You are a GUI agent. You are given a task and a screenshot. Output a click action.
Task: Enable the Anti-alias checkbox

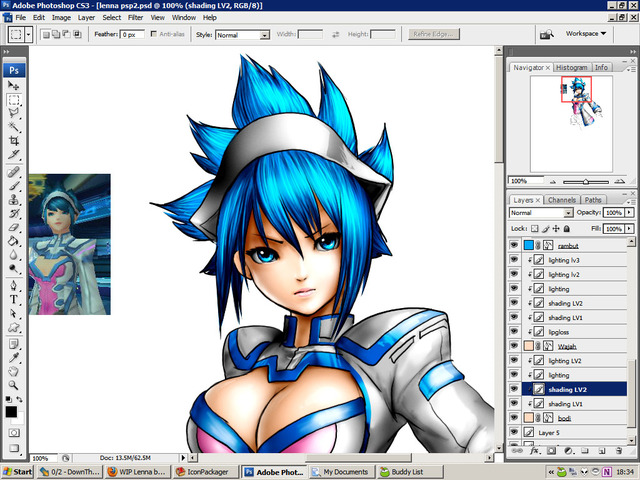tap(153, 34)
